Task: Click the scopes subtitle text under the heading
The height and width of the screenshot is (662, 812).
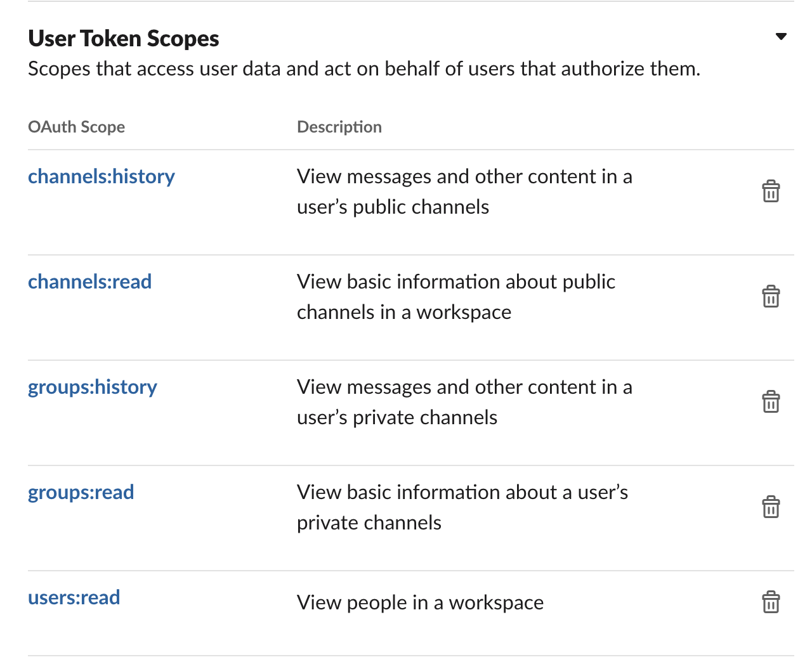Action: (363, 68)
